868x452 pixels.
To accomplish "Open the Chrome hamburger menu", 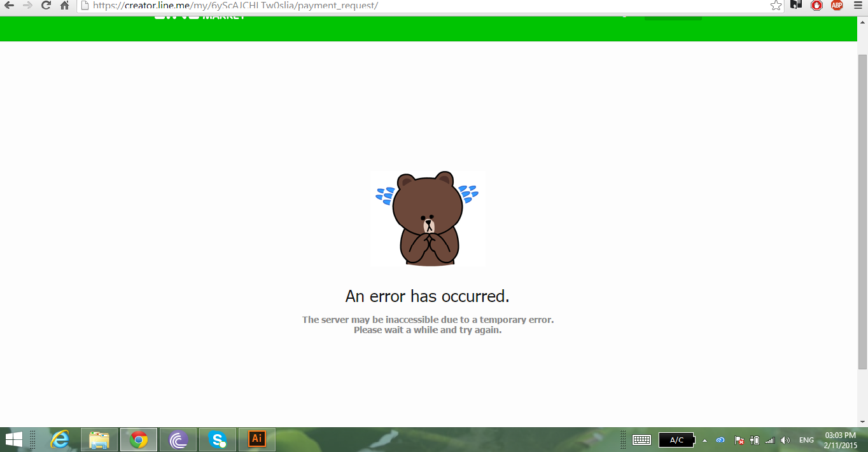I will click(857, 5).
